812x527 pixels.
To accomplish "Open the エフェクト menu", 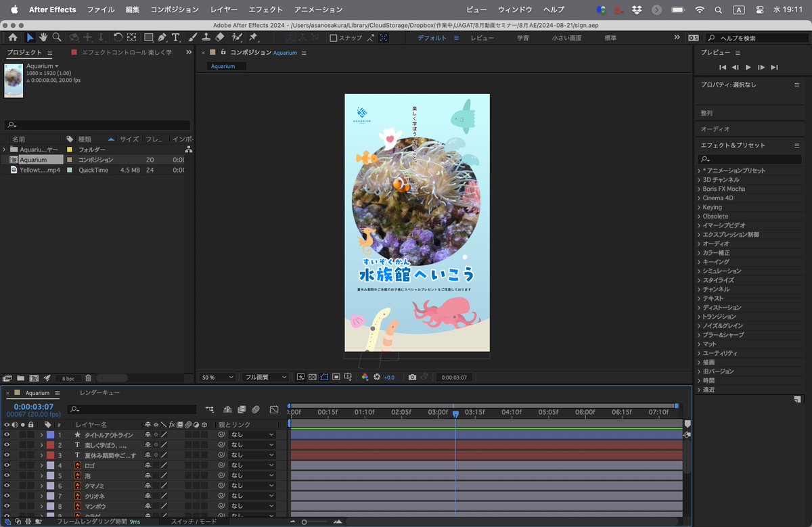I will coord(265,9).
